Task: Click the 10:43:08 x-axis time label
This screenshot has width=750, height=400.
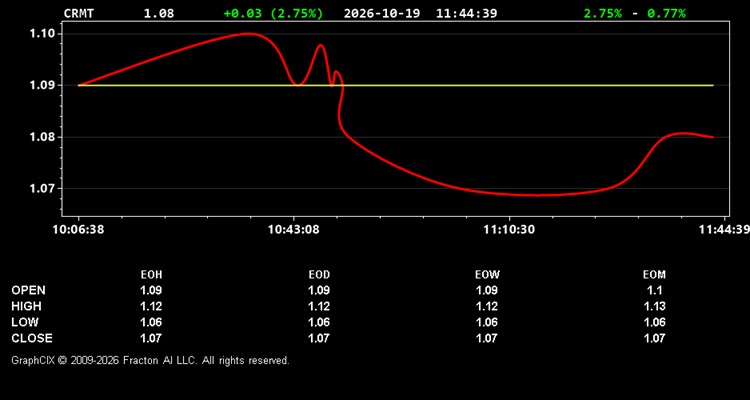Action: click(x=293, y=230)
